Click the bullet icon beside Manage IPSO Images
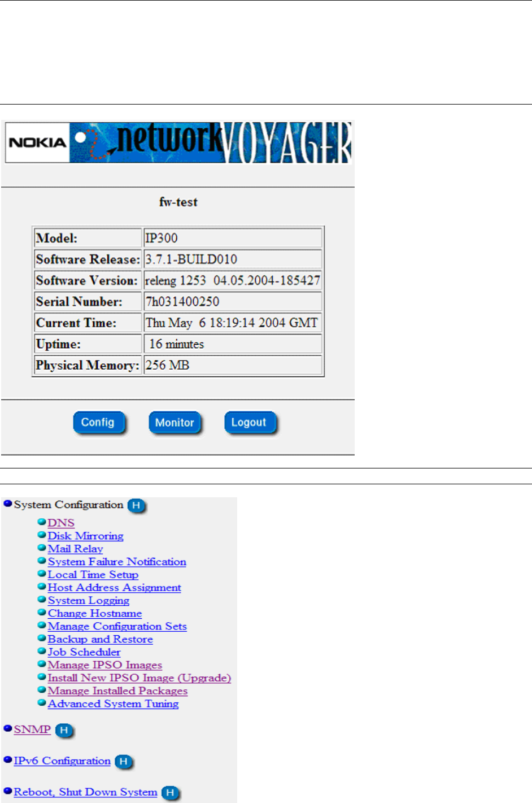 42,664
